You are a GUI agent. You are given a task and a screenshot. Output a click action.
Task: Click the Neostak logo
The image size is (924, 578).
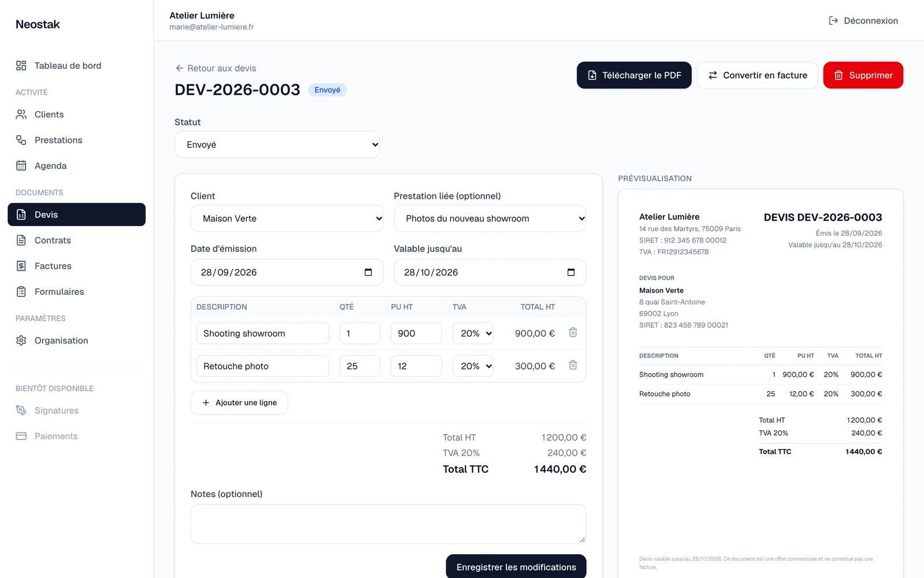[38, 24]
